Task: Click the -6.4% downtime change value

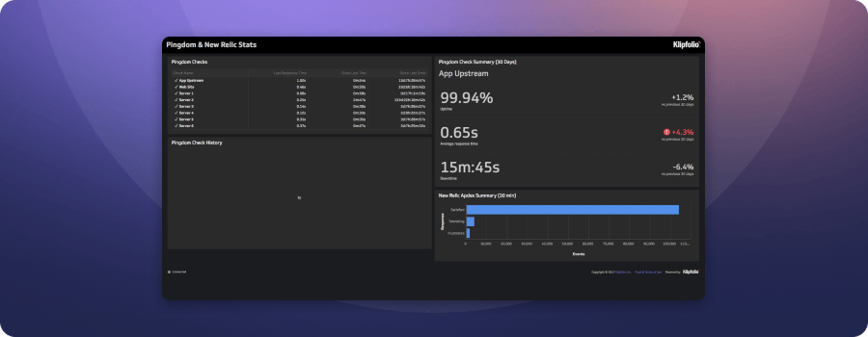Action: coord(683,167)
